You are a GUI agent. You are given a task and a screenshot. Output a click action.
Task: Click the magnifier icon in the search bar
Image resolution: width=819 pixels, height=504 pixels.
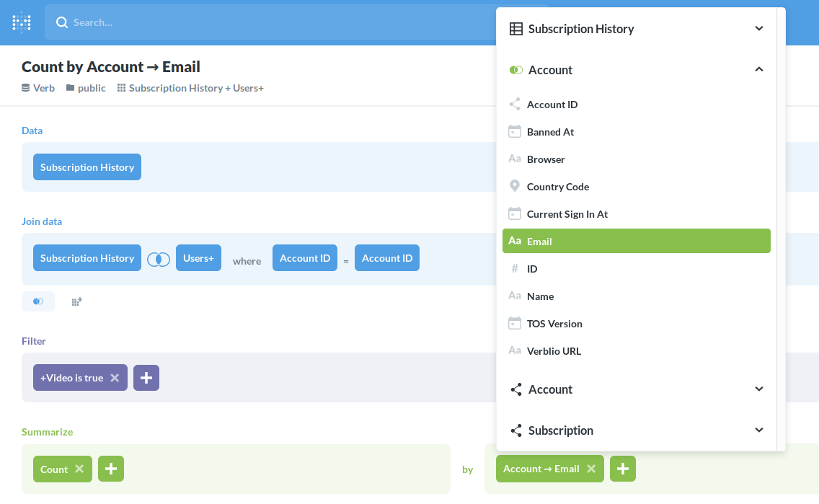tap(62, 22)
